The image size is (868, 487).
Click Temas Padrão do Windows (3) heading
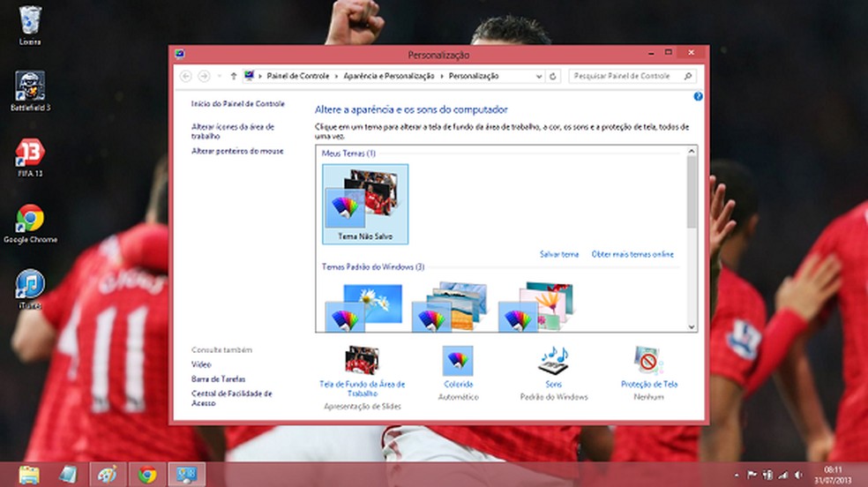coord(373,266)
